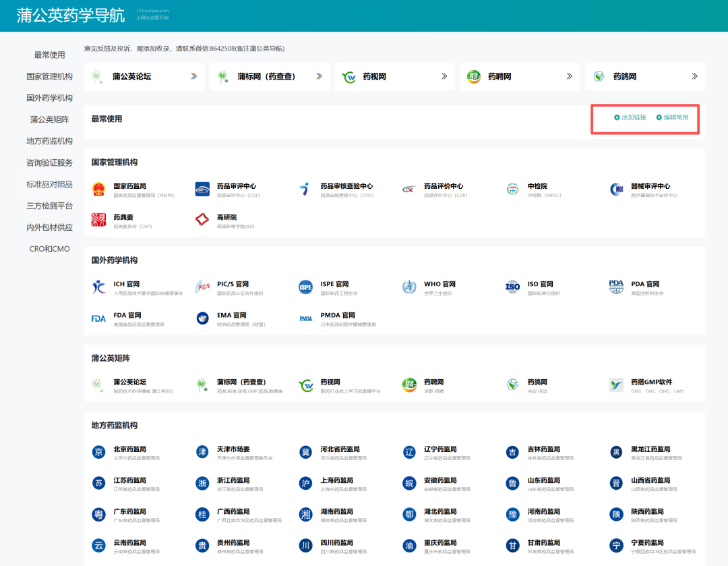This screenshot has width=728, height=566.
Task: Open the 安徽药监局 link
Action: point(440,480)
